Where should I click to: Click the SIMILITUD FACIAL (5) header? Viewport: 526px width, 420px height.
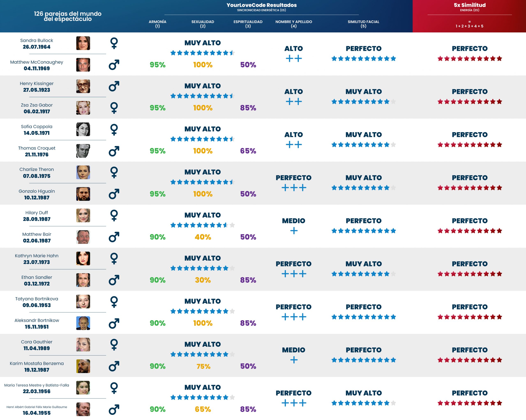click(363, 24)
